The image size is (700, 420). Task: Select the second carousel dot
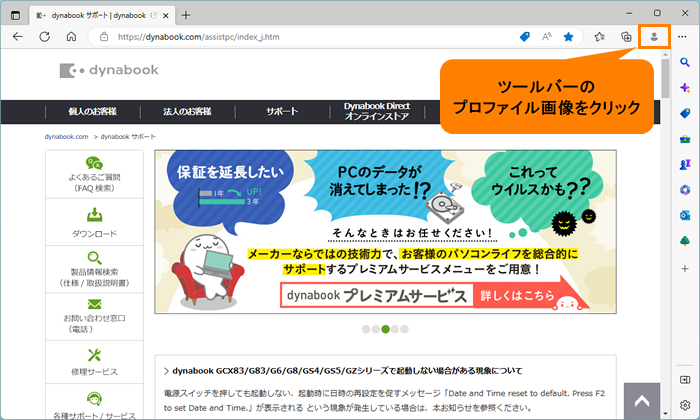[376, 329]
